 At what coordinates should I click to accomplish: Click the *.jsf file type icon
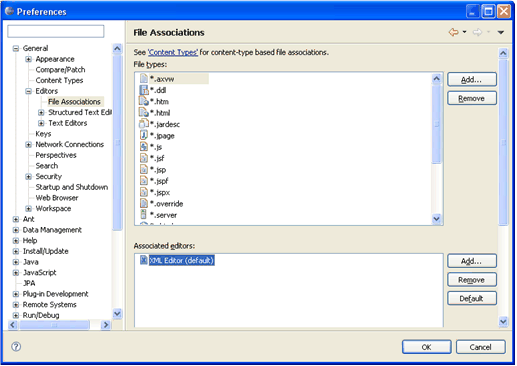pyautogui.click(x=144, y=158)
